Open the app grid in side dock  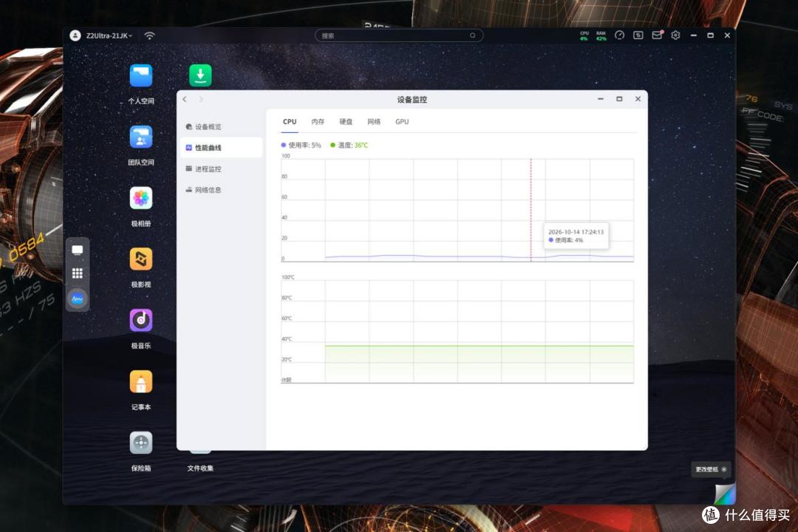point(78,273)
